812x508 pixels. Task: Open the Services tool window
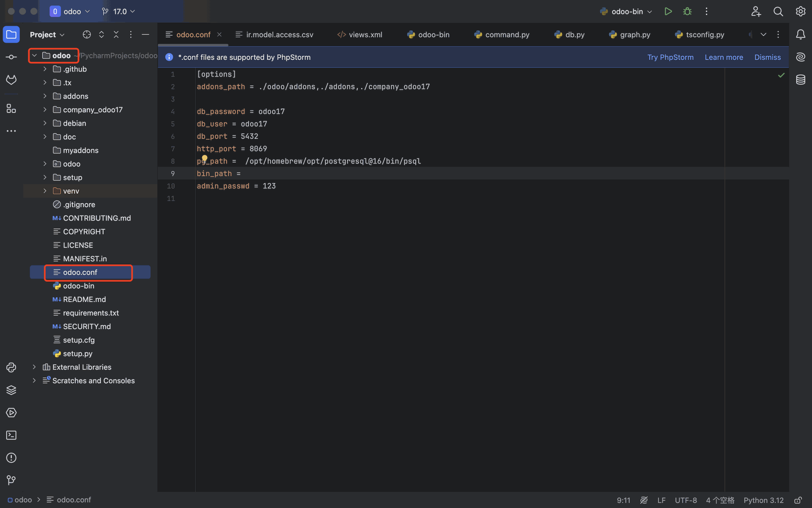pos(11,413)
